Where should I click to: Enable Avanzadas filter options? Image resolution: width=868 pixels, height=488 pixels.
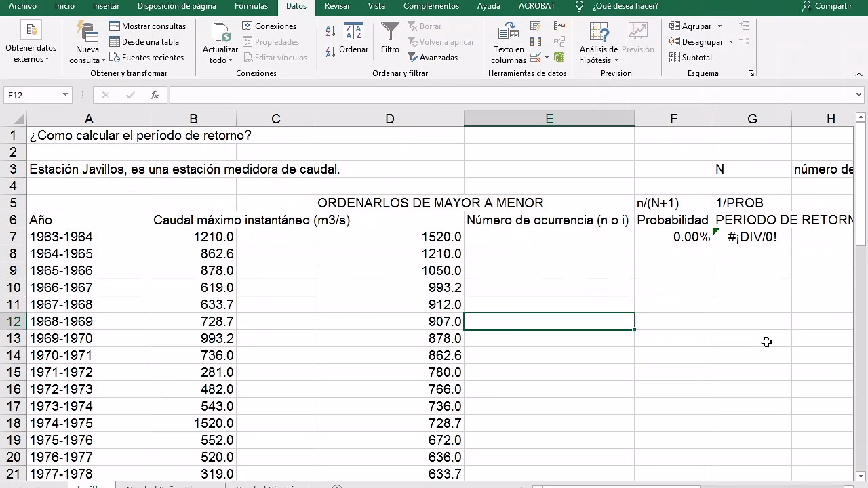click(441, 58)
